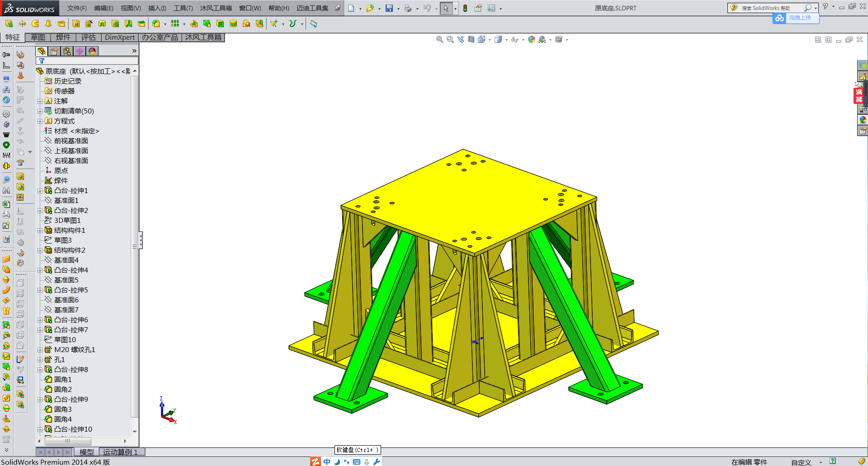Open the Display Style dropdown arrow
868x466 pixels.
(x=506, y=40)
